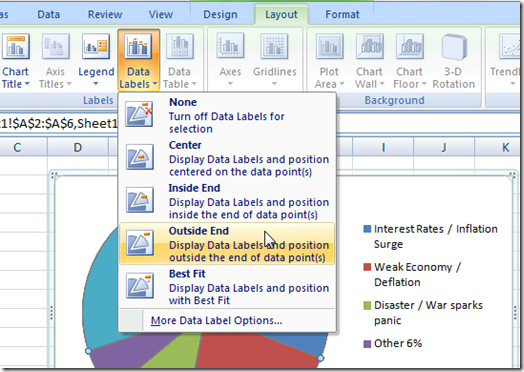Switch to the Design tab
Image resolution: width=524 pixels, height=372 pixels.
tap(220, 14)
